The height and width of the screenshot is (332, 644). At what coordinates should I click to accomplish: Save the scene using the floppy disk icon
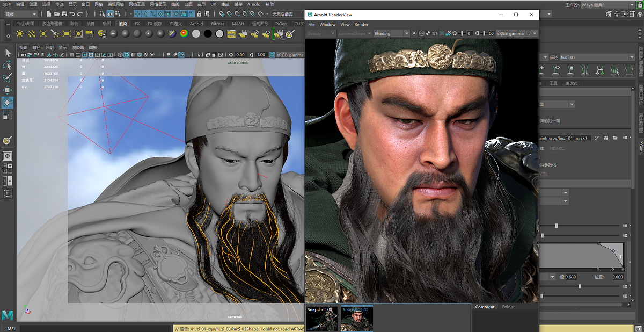(64, 13)
